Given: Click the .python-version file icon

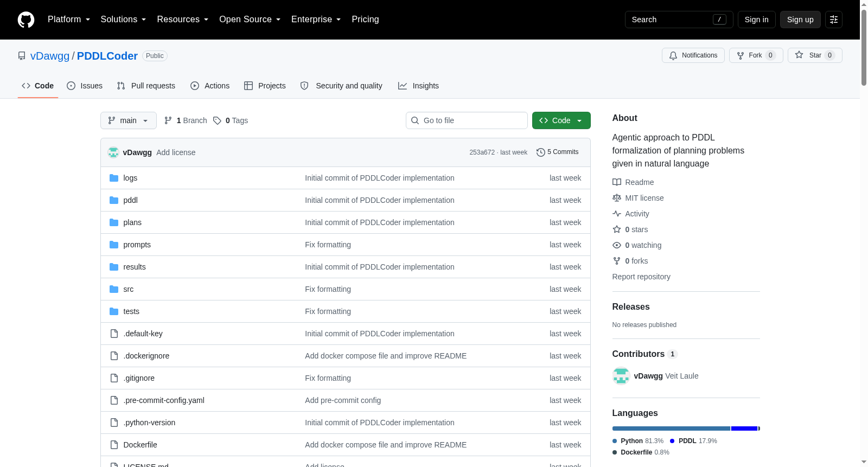Looking at the screenshot, I should pos(114,423).
